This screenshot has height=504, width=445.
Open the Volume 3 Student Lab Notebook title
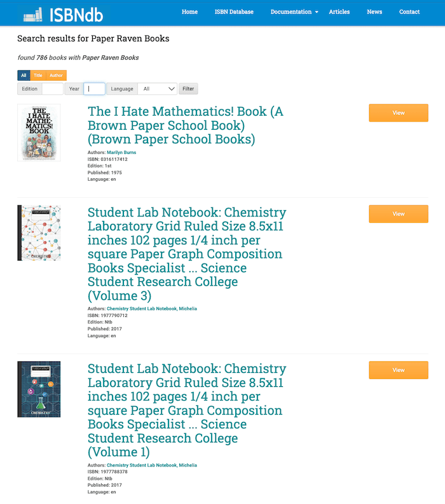pyautogui.click(x=187, y=254)
